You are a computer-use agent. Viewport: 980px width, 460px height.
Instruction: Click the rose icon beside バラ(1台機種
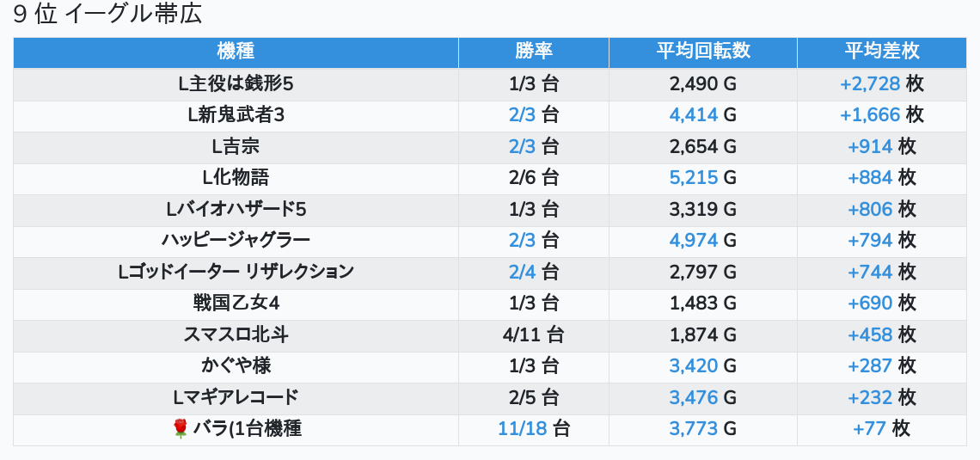(180, 428)
